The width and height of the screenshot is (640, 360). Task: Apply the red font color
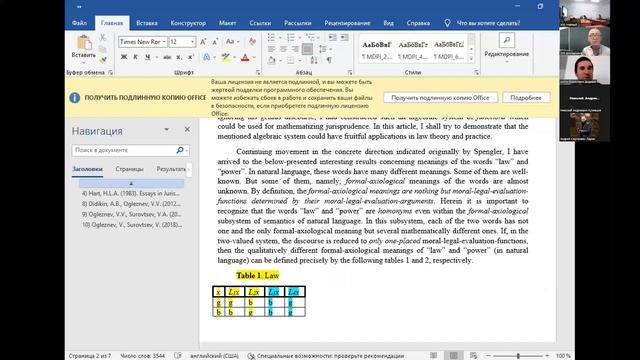pos(245,58)
